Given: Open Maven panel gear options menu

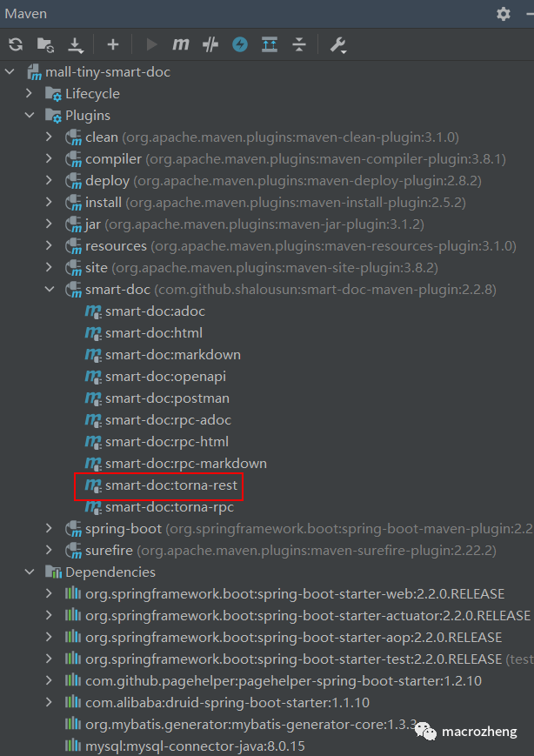Looking at the screenshot, I should 503,14.
